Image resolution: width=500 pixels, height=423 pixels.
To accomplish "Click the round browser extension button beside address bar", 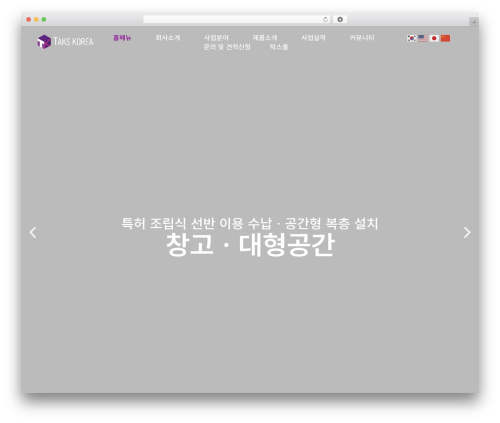I will pyautogui.click(x=340, y=20).
